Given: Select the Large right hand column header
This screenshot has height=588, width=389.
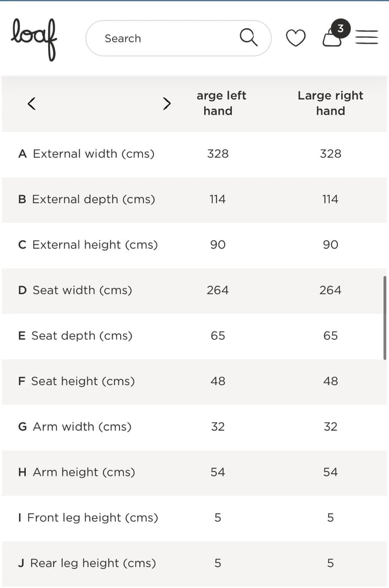Looking at the screenshot, I should click(330, 103).
